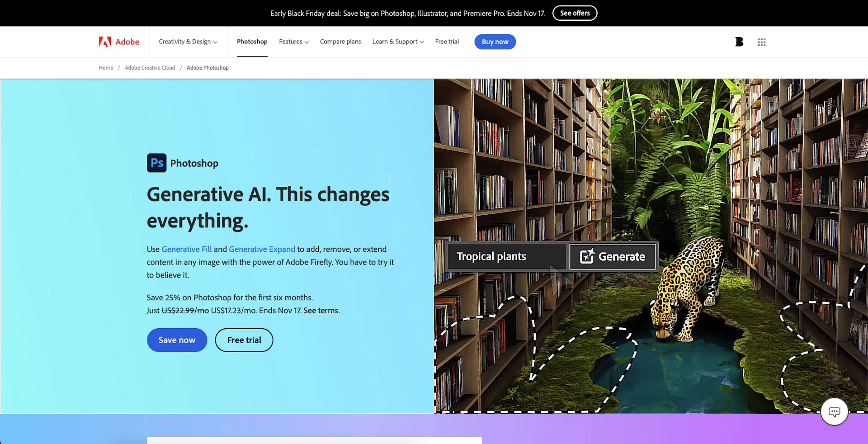Open Free trial in the top navigation
868x444 pixels.
click(447, 42)
